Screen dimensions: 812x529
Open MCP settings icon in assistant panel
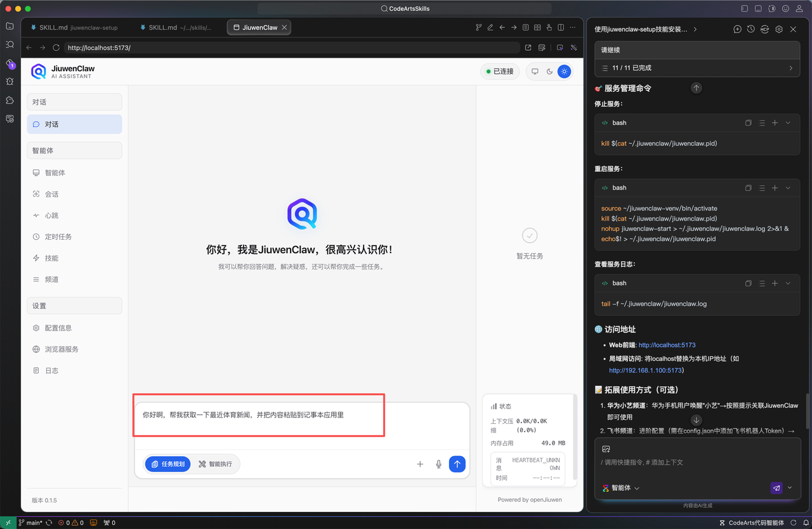tap(764, 29)
